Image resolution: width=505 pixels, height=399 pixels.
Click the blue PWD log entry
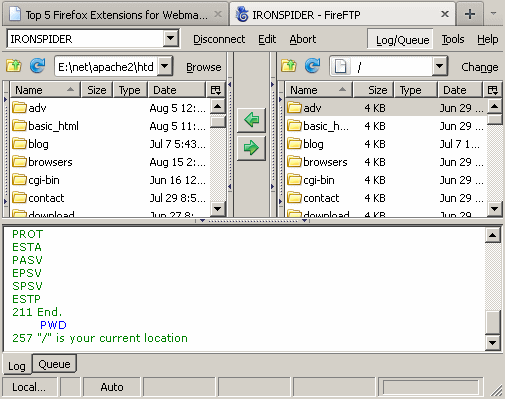[53, 325]
